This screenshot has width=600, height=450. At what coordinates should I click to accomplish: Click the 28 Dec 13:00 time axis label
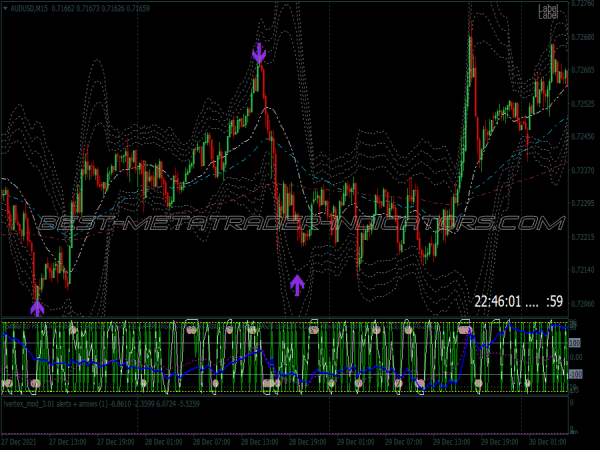click(x=259, y=442)
